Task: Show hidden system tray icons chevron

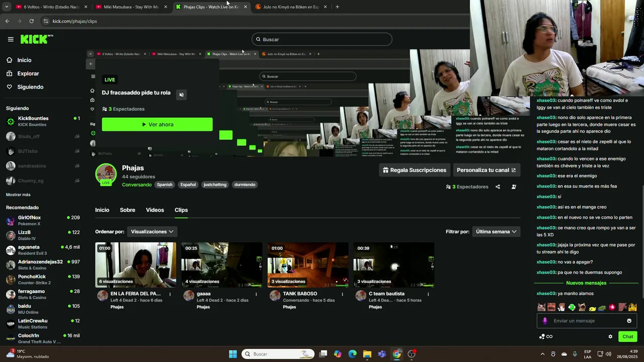Action: point(542,354)
